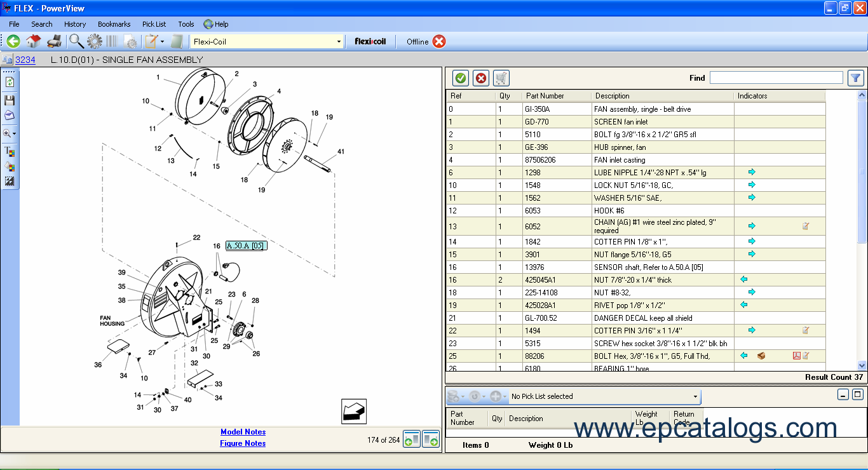Click the document gear icon in toolbar
The image size is (868, 470).
(131, 42)
